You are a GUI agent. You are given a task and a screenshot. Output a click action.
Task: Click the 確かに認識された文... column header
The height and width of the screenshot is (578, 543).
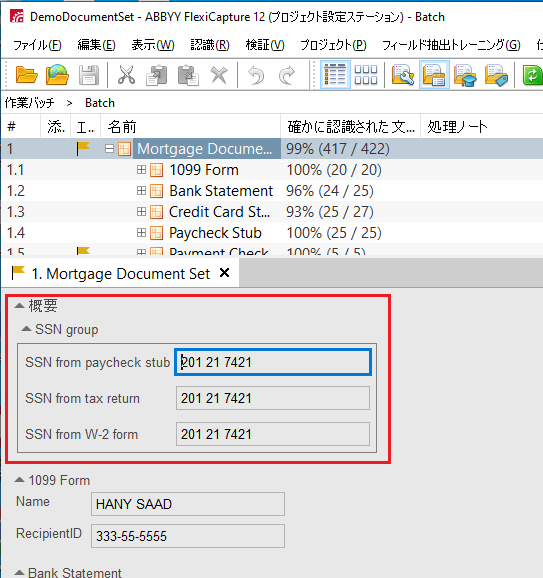pos(351,127)
